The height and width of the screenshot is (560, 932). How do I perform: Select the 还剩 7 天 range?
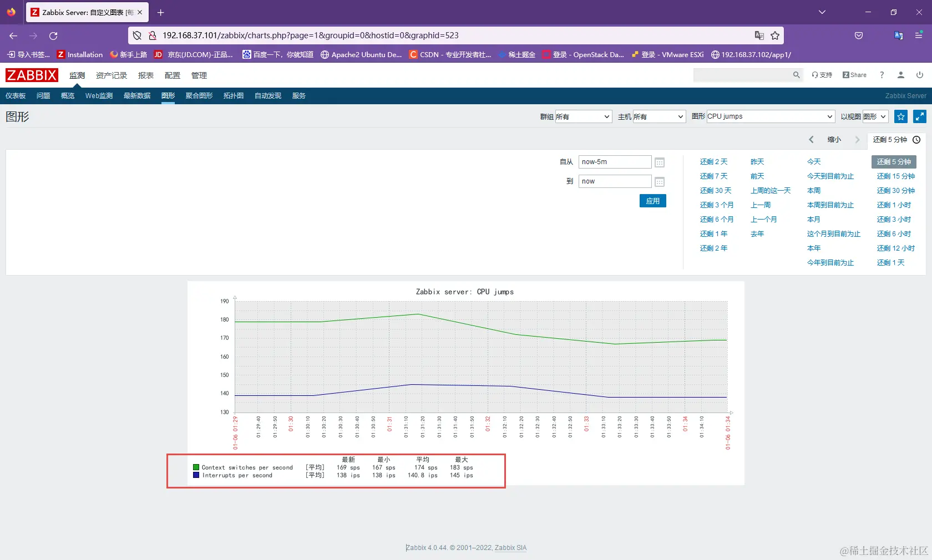click(x=713, y=176)
